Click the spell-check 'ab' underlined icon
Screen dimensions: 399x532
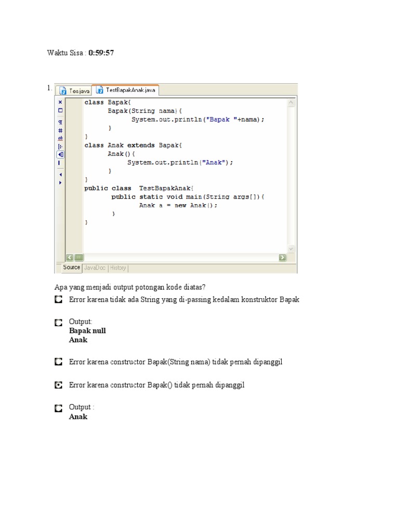[60, 138]
